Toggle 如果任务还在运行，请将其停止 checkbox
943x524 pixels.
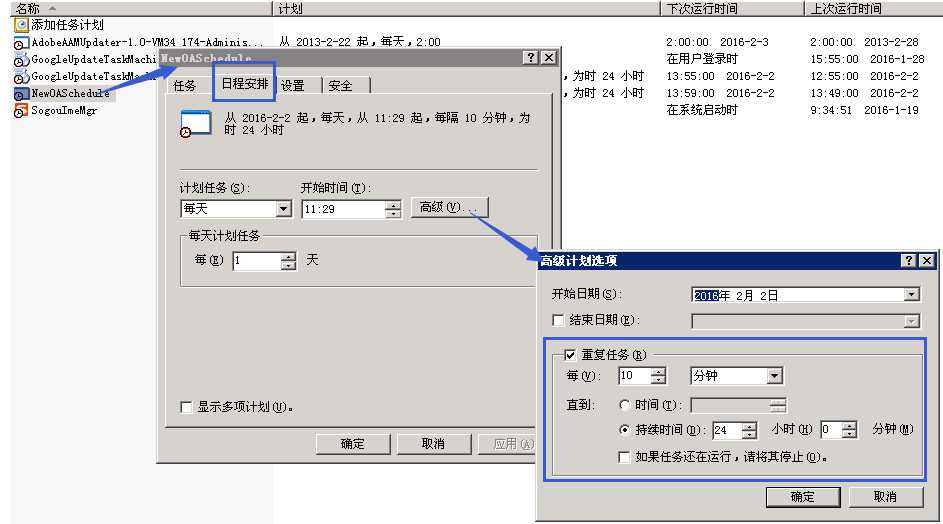[624, 457]
